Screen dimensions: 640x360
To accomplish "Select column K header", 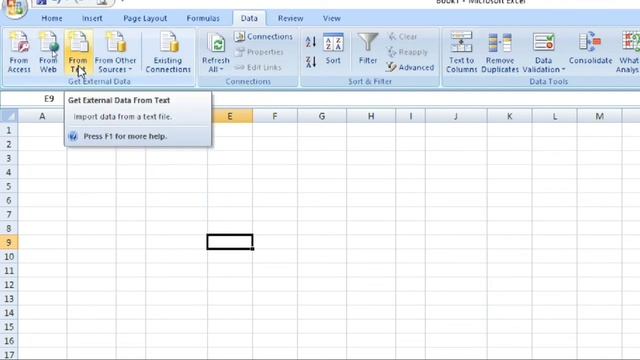I will tap(509, 116).
